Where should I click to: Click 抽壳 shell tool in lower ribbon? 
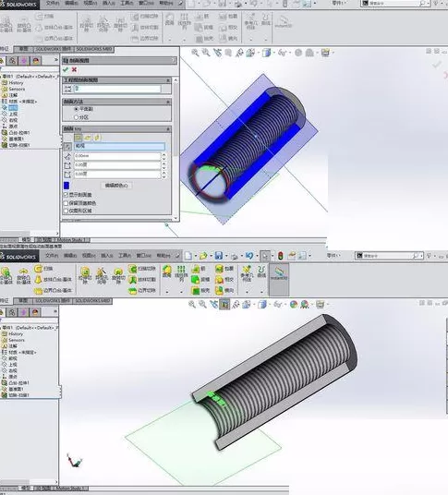pos(200,290)
